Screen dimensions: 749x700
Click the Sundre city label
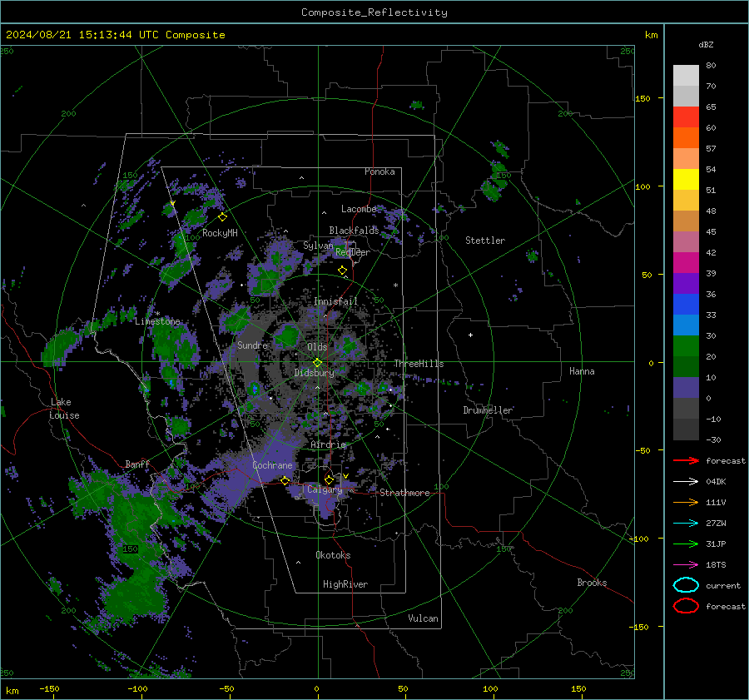(x=252, y=345)
